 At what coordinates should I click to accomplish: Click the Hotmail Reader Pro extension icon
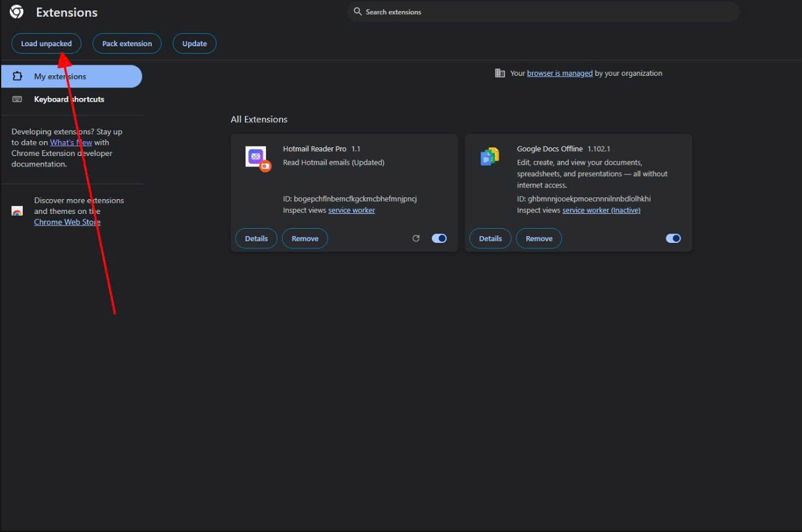(x=258, y=159)
